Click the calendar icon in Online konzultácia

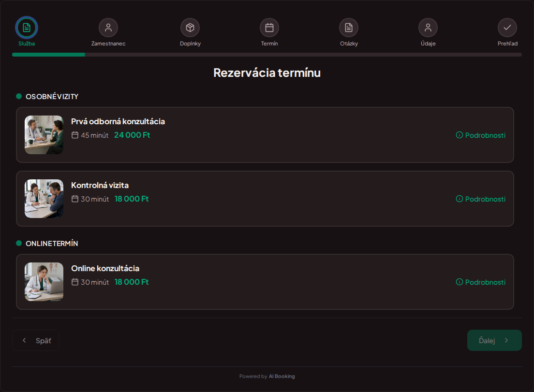point(75,282)
